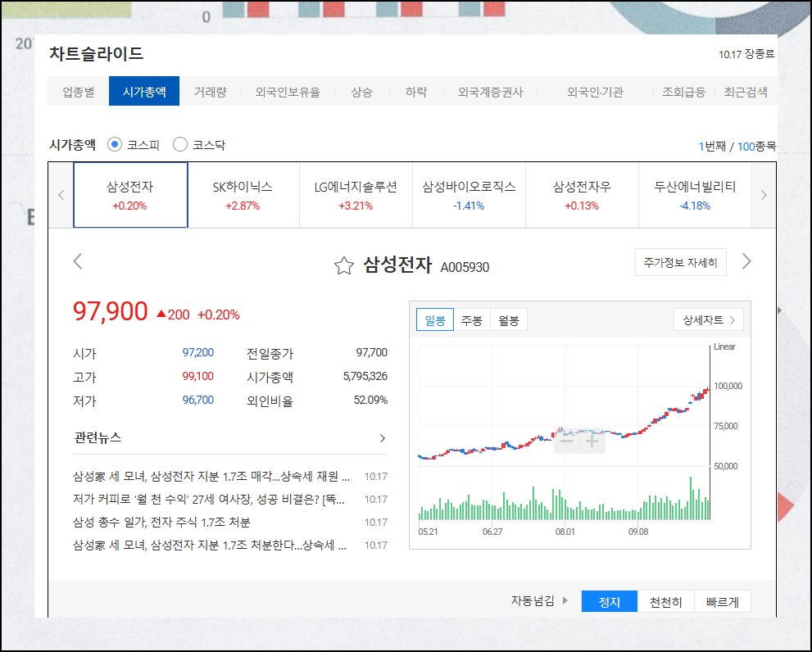Click the candlestick price chart area
Screen dimensions: 812x652
point(564,405)
